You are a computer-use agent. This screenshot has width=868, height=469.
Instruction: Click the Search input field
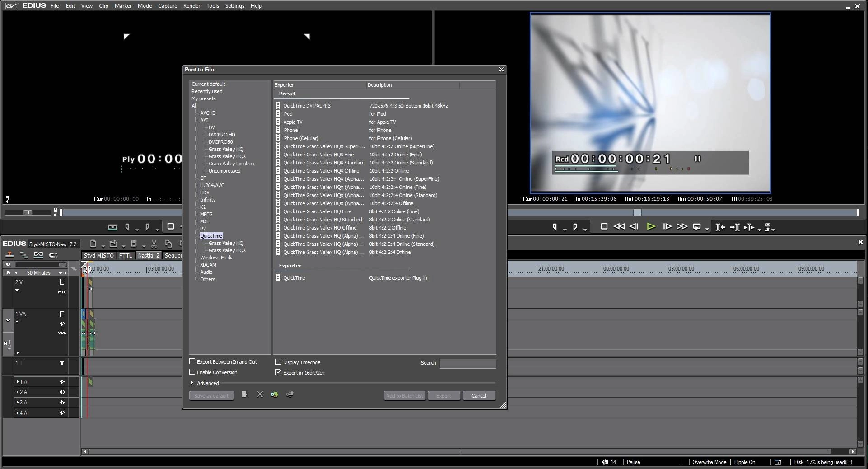pos(467,363)
